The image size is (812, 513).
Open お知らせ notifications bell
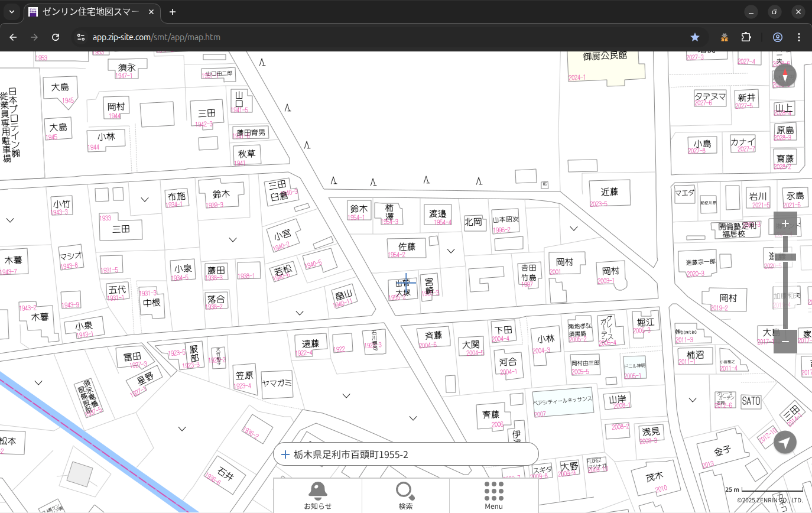(317, 495)
